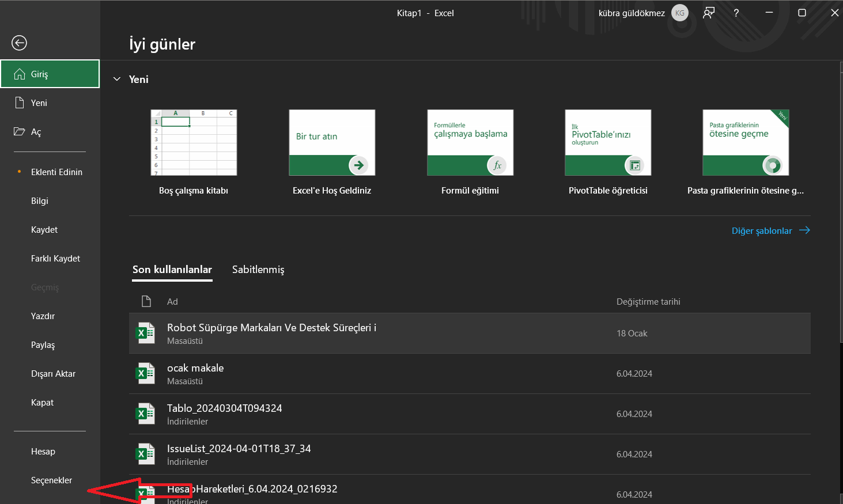This screenshot has width=843, height=504.
Task: Open the help question mark icon
Action: click(x=736, y=13)
